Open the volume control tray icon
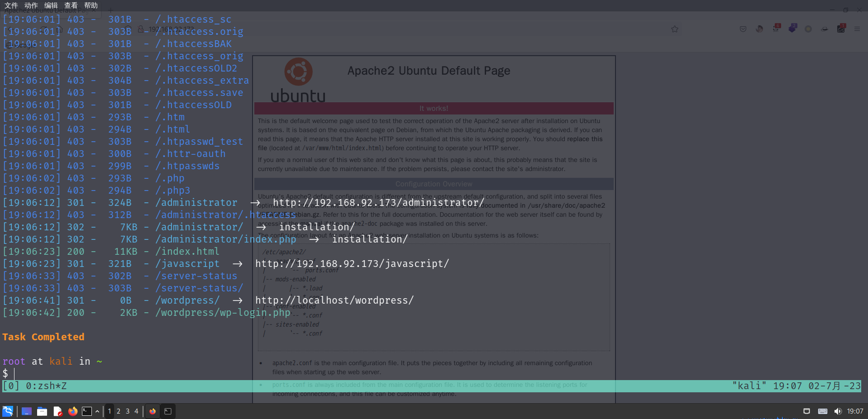 [838, 411]
